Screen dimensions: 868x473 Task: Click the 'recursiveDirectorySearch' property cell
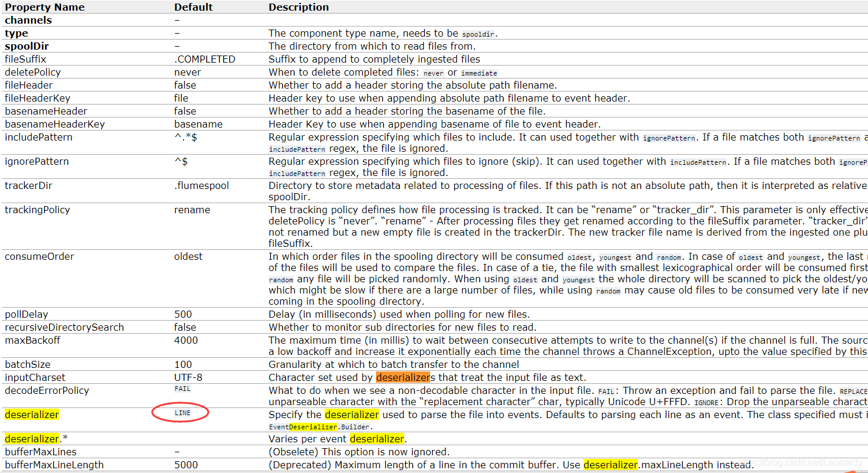pos(65,327)
